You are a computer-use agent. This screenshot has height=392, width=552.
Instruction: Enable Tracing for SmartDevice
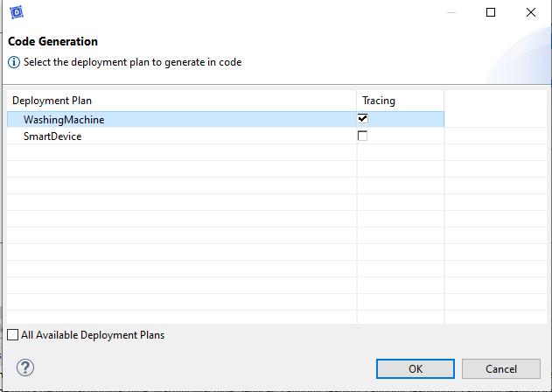362,136
